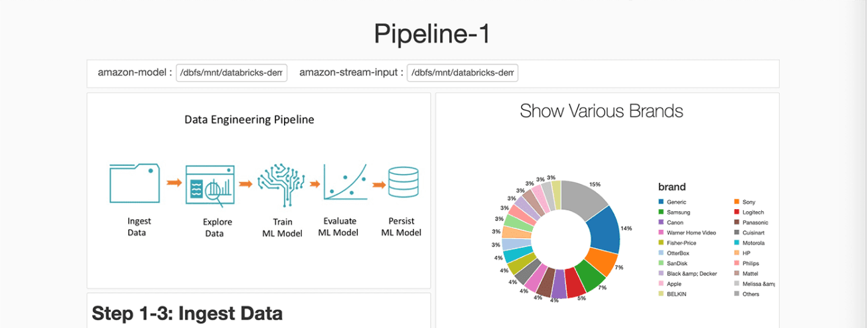Click the arrow between Ingest and Explore
This screenshot has height=328, width=868.
pyautogui.click(x=173, y=183)
